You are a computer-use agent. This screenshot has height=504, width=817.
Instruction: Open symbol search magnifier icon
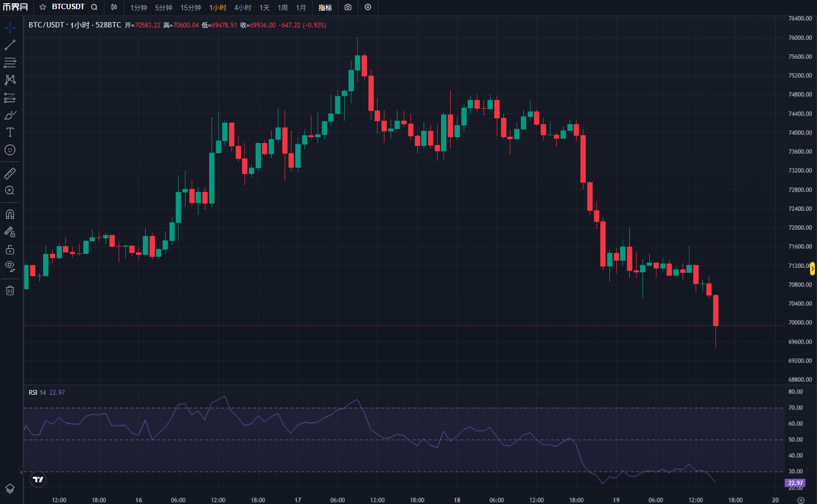pyautogui.click(x=94, y=7)
